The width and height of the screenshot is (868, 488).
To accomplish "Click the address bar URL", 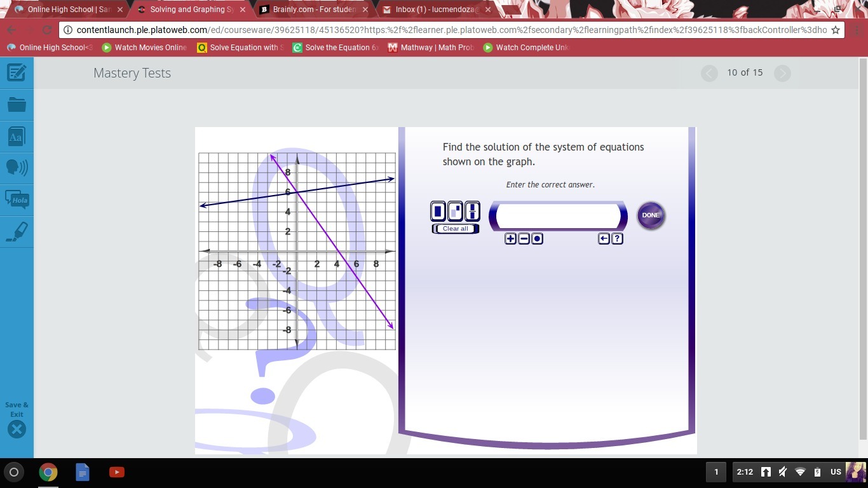I will 451,30.
